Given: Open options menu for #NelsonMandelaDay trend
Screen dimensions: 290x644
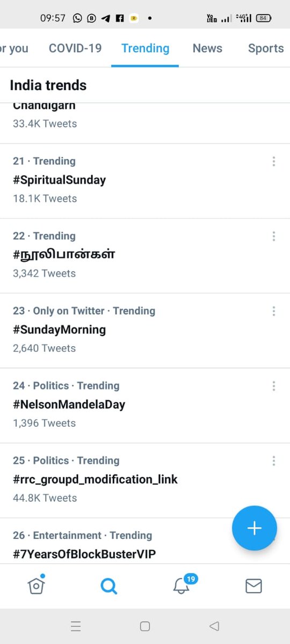Looking at the screenshot, I should [274, 385].
